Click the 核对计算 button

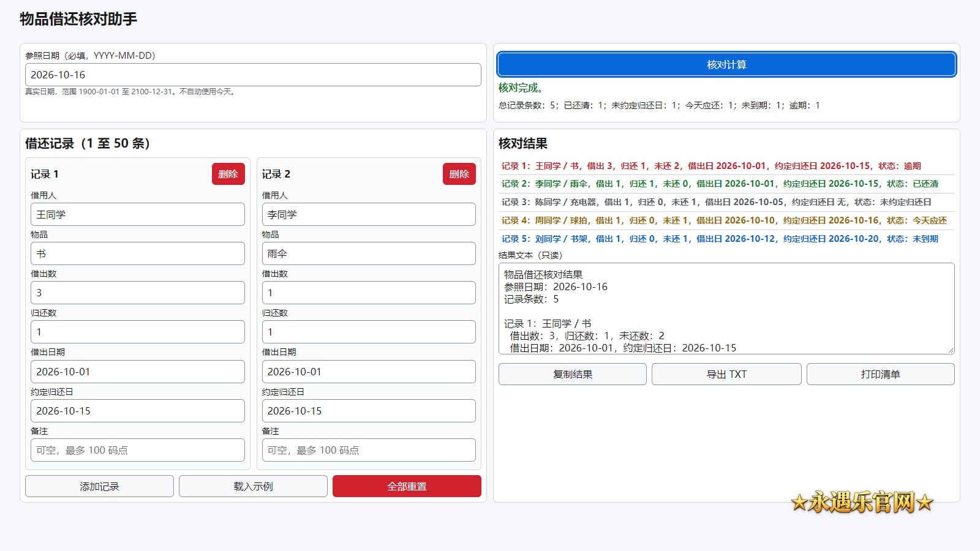pyautogui.click(x=726, y=64)
